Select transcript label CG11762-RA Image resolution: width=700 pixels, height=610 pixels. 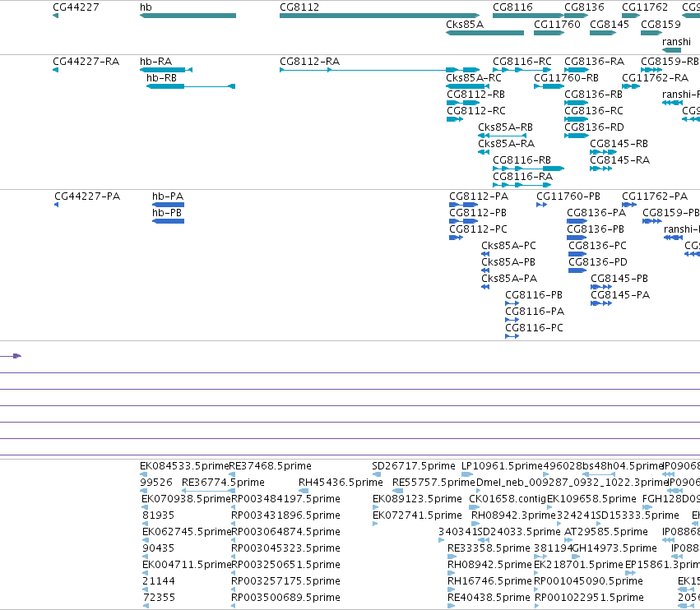656,77
